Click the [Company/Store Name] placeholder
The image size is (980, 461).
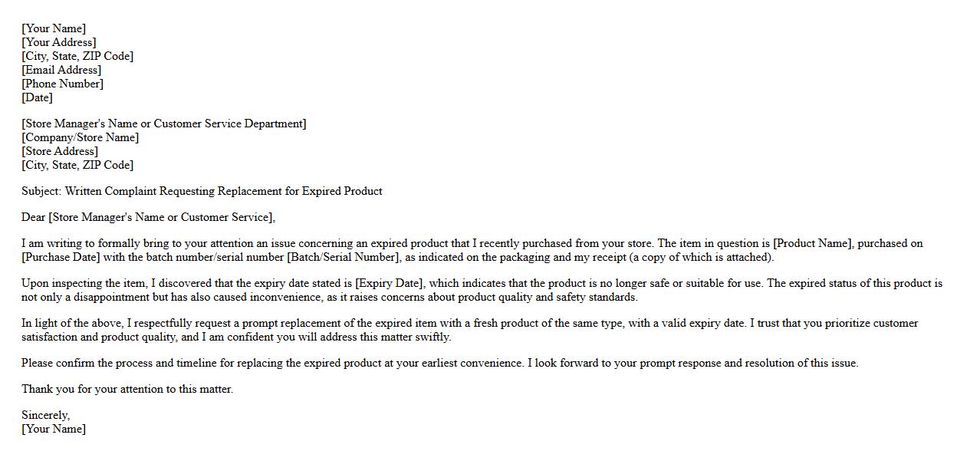(x=81, y=137)
